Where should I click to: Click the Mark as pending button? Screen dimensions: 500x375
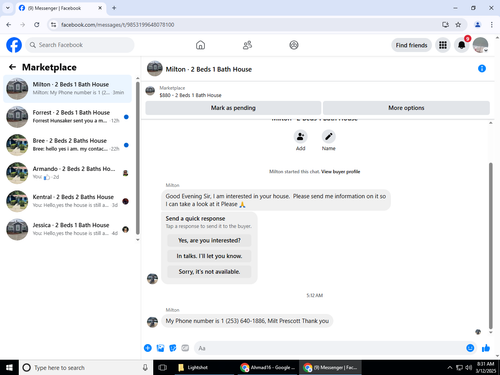point(233,108)
